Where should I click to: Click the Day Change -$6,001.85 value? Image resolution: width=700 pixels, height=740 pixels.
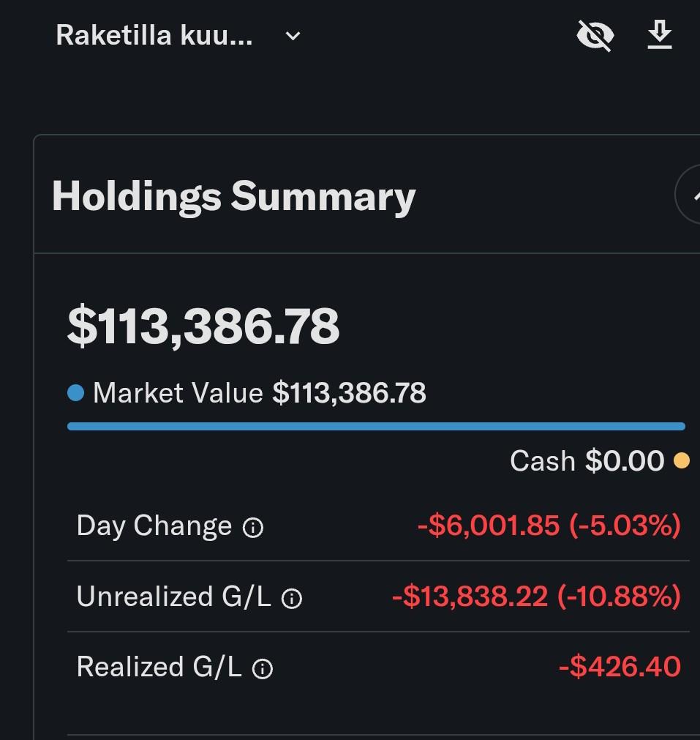click(x=549, y=526)
